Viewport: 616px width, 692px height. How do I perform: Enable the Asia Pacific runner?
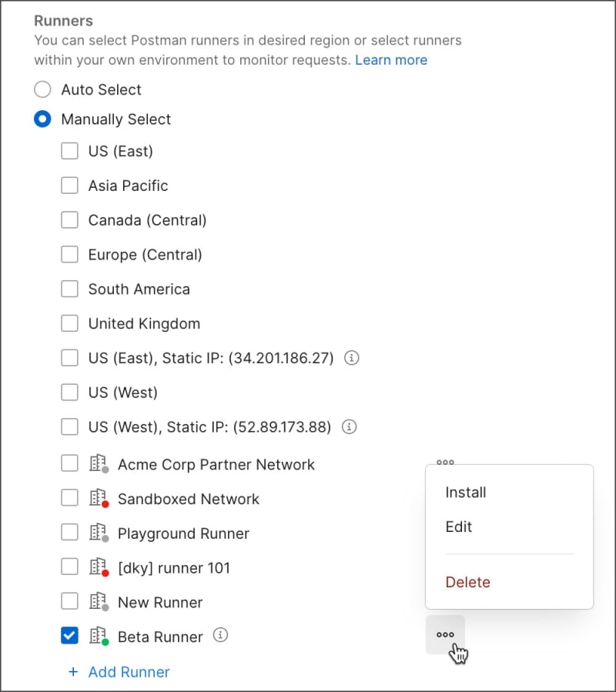pos(69,186)
